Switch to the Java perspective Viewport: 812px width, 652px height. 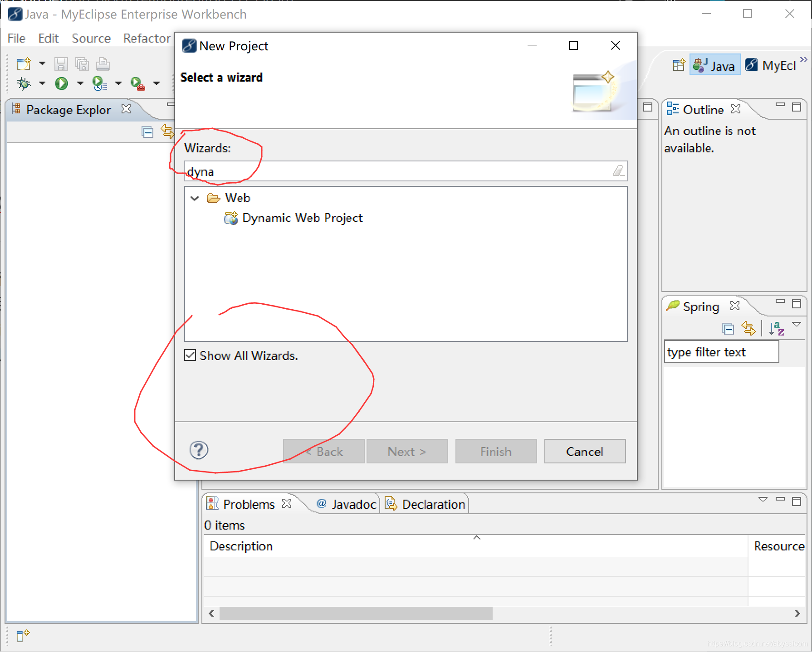[714, 65]
